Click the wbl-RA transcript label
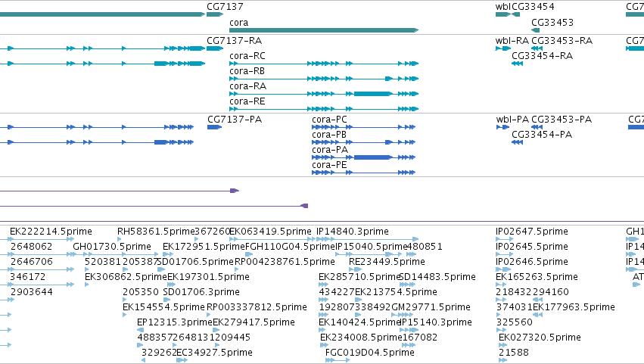The height and width of the screenshot is (364, 644). pos(512,41)
